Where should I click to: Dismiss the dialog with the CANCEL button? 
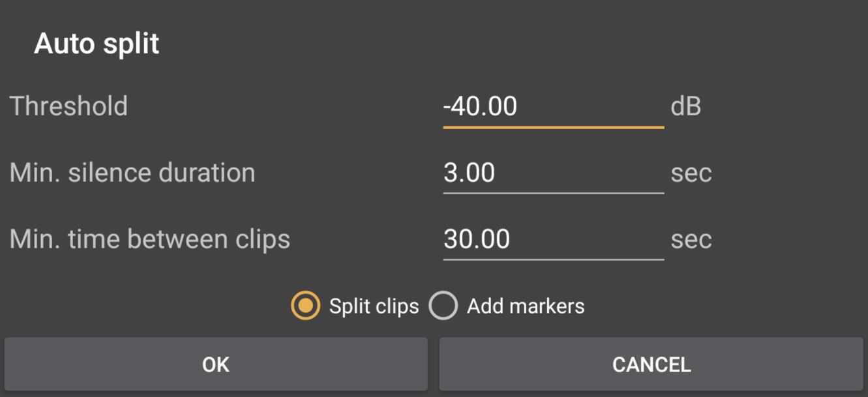(651, 364)
